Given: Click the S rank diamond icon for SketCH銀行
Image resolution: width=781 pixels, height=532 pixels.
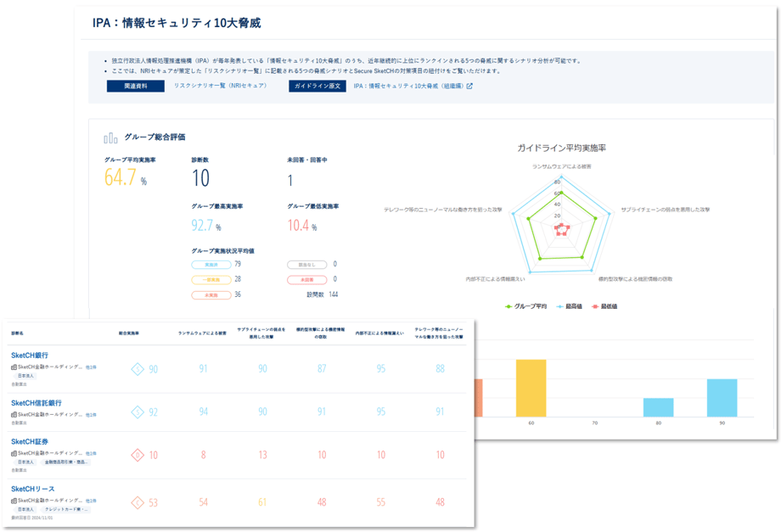Looking at the screenshot, I should coord(138,369).
